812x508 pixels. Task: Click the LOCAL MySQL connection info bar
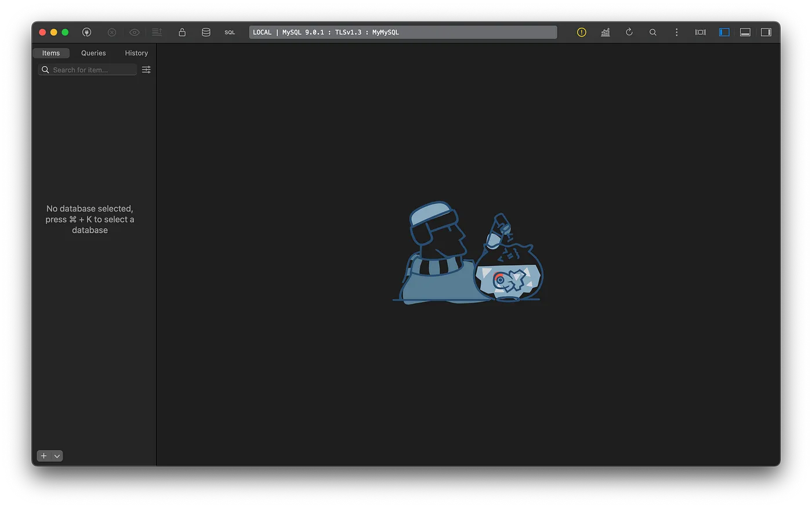tap(403, 32)
